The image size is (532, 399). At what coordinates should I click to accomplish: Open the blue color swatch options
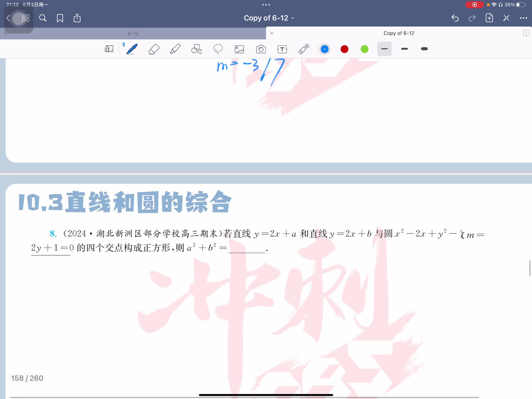tap(324, 49)
